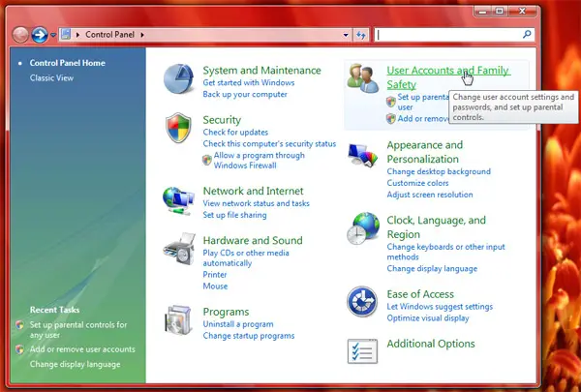This screenshot has width=581, height=392.
Task: Select Change desktop background
Action: 439,171
